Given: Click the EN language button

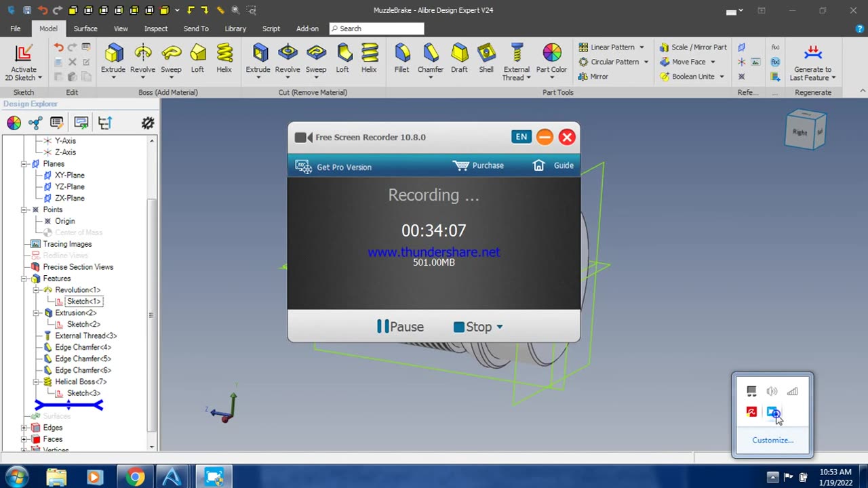Looking at the screenshot, I should (x=521, y=137).
